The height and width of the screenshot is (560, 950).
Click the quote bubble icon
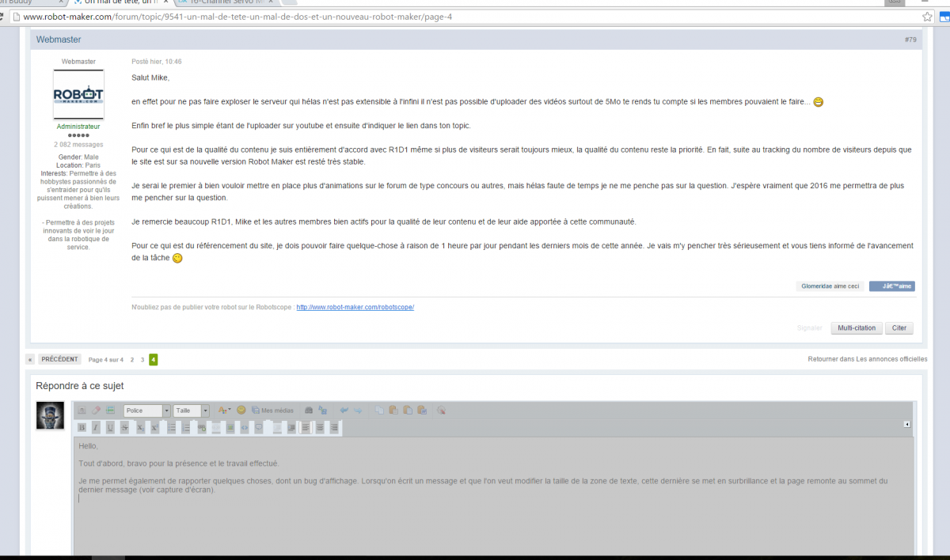coord(259,427)
